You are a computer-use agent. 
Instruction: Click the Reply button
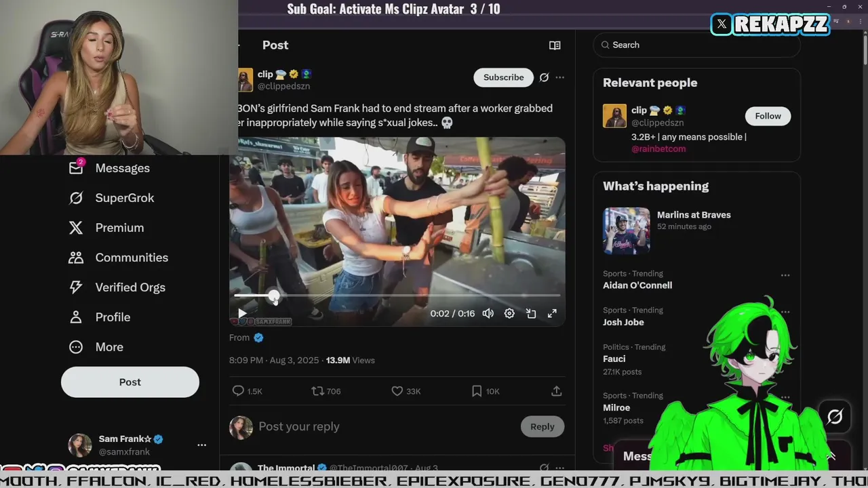(542, 426)
